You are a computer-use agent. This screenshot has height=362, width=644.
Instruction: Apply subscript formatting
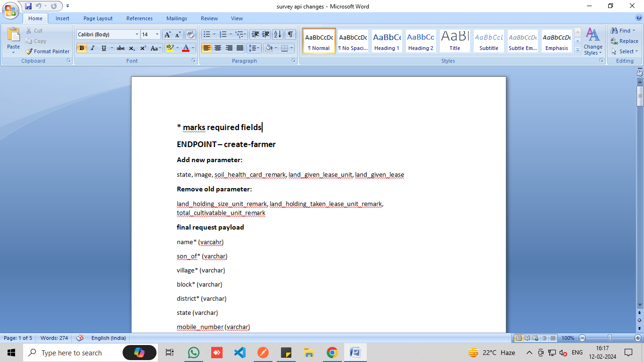click(132, 48)
